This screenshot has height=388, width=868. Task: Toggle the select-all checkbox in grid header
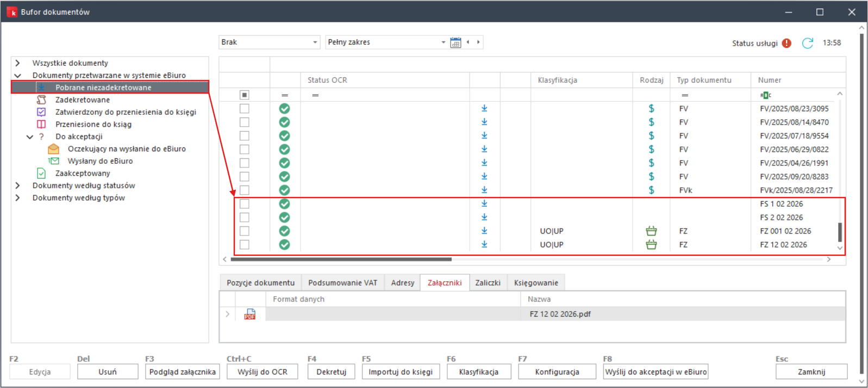tap(245, 95)
